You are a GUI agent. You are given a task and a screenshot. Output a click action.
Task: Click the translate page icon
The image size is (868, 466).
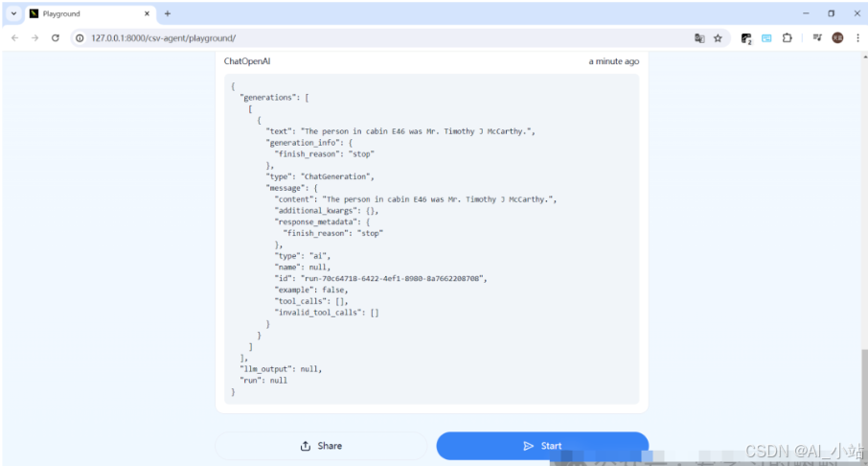click(699, 38)
